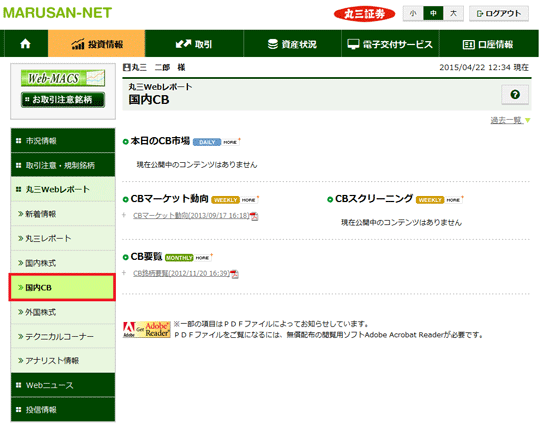The image size is (540, 433).
Task: Click the 2015/04/22 12:34 現在 timestamp
Action: point(484,68)
